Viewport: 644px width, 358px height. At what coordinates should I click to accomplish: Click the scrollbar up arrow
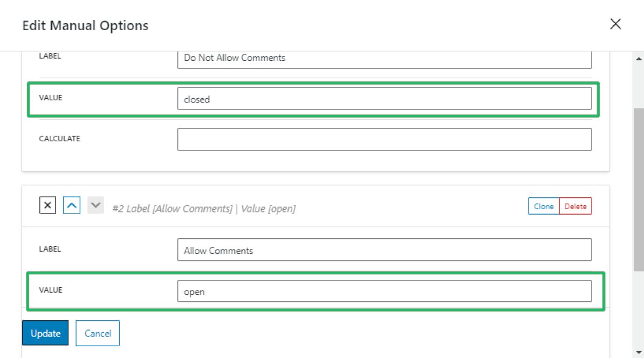pos(639,58)
